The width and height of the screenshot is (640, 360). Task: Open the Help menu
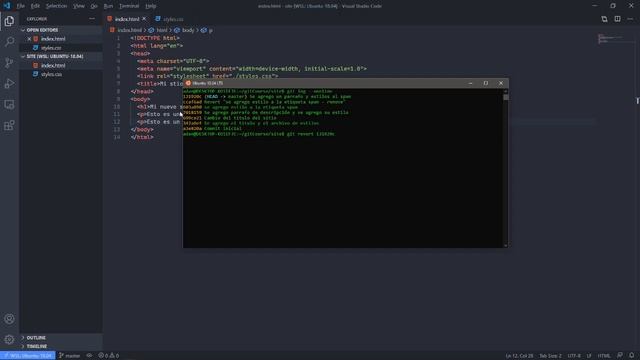pyautogui.click(x=151, y=6)
